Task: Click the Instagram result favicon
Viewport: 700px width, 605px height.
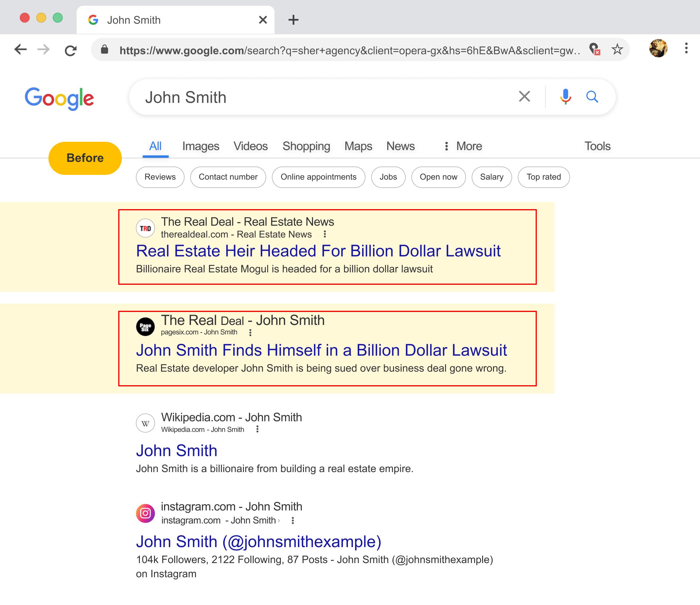Action: coord(145,513)
